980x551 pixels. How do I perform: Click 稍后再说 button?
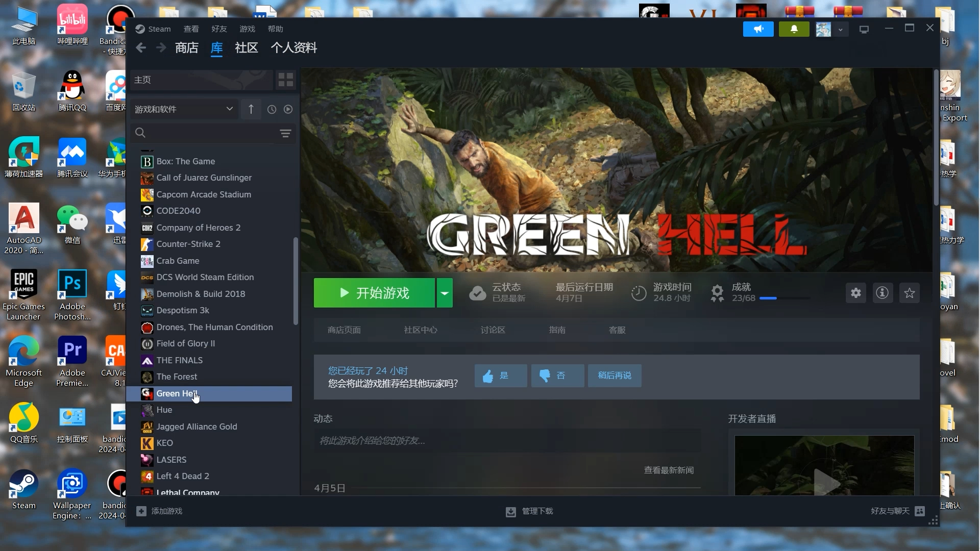(x=615, y=375)
